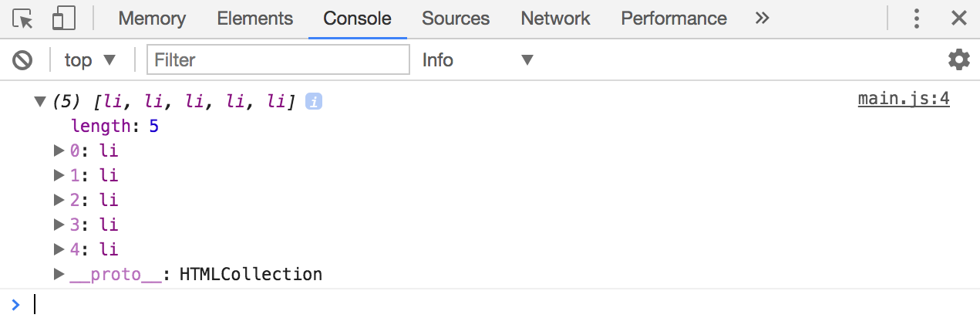Open the Performance tab
Screen dimensions: 980x318
(x=674, y=19)
